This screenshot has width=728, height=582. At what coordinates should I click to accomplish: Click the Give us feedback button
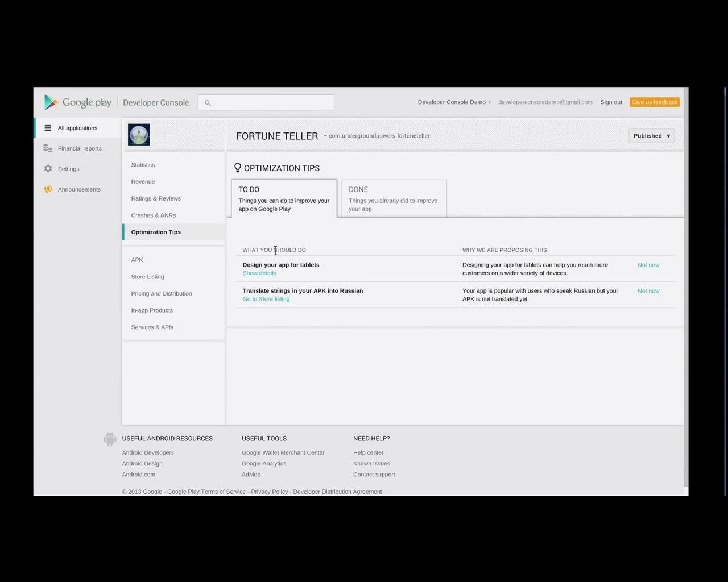point(655,102)
